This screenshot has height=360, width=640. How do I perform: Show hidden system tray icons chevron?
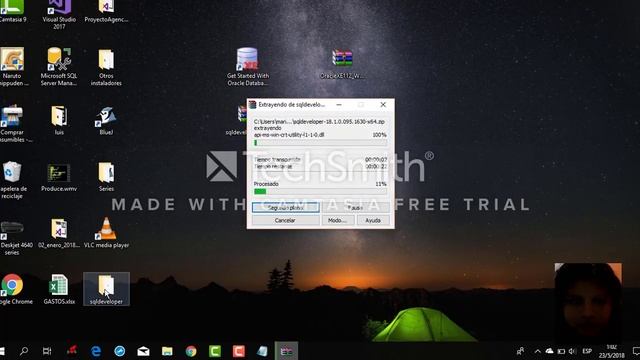tap(538, 351)
